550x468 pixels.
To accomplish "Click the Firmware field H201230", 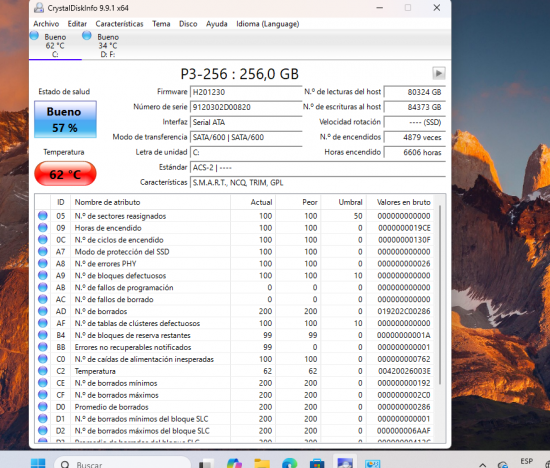I will point(246,92).
